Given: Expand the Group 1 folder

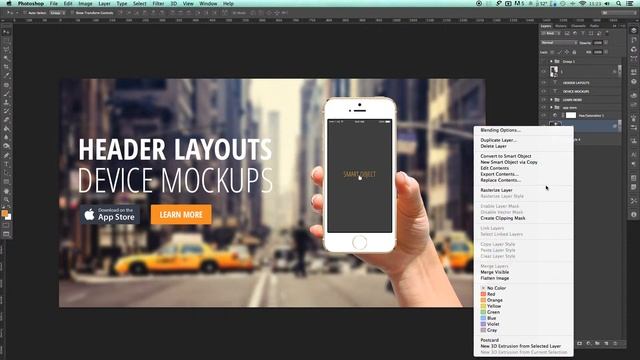Looking at the screenshot, I should coord(551,62).
